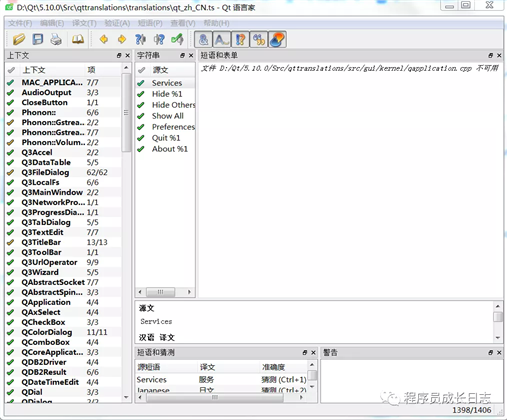
Task: Close the 短语和表单 panel
Action: (x=499, y=55)
